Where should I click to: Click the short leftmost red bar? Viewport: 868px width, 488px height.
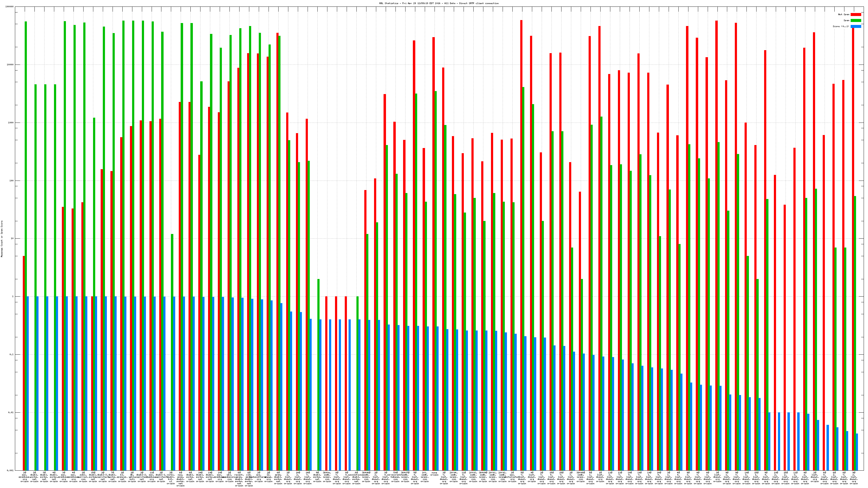24,363
